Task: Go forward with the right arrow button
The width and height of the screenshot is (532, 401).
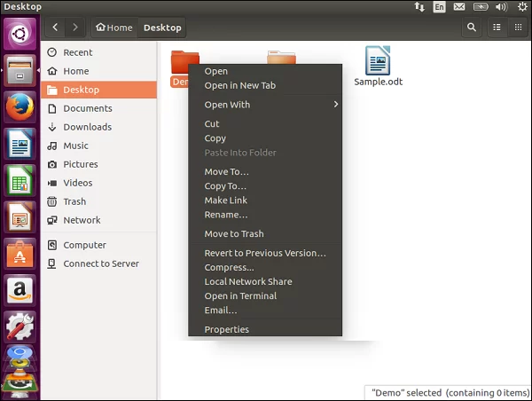Action: tap(75, 28)
